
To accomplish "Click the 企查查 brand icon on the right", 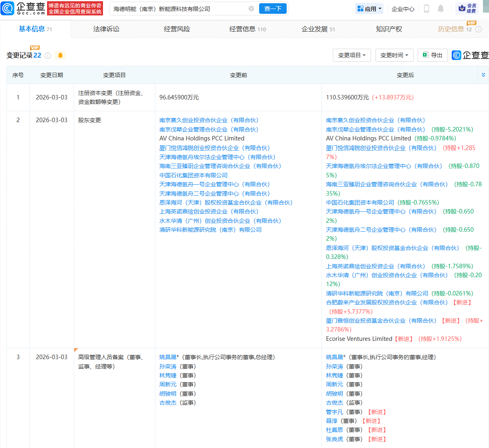I will [x=457, y=56].
